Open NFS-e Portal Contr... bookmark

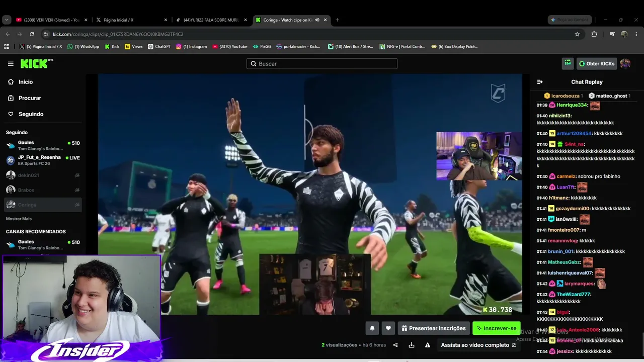coord(403,47)
